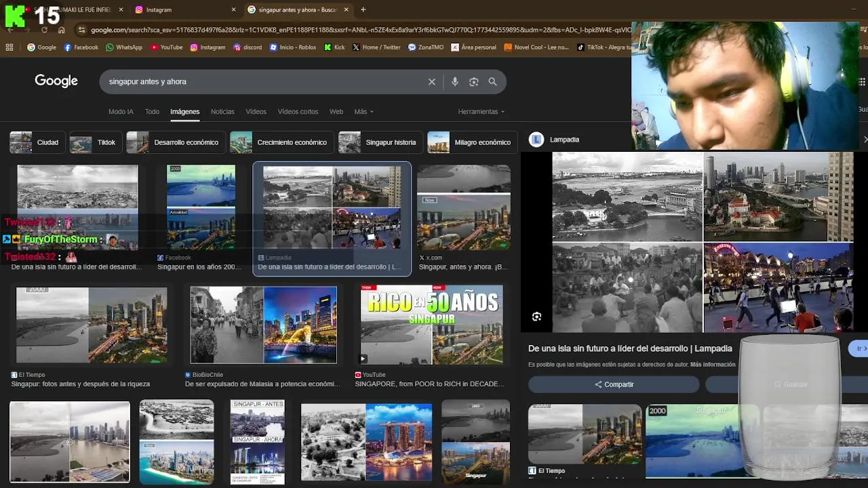Image resolution: width=868 pixels, height=488 pixels.
Task: Open the Marina Bay Sands comparison image
Action: point(366,442)
